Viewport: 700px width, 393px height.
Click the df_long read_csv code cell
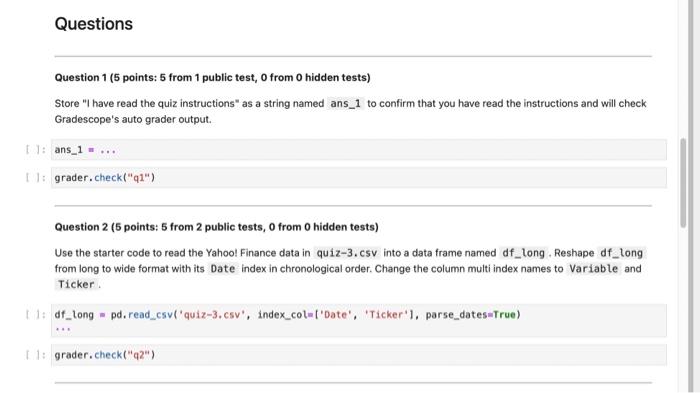(x=358, y=321)
